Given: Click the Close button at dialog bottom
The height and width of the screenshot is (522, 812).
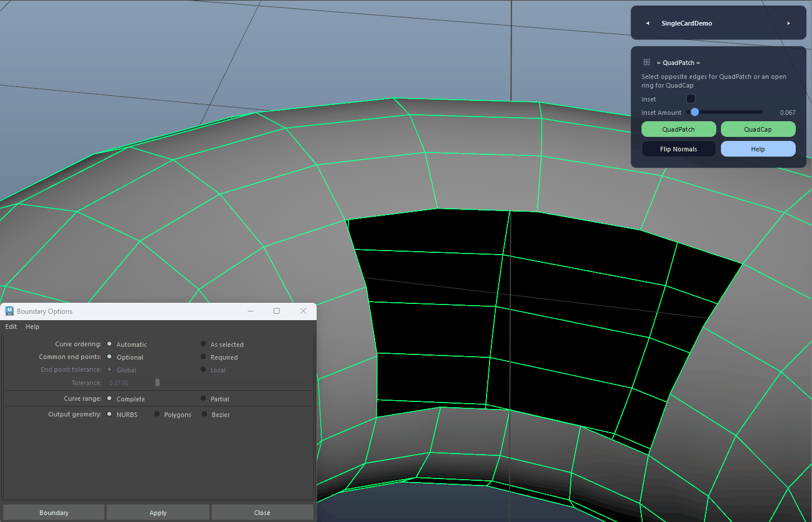Looking at the screenshot, I should coord(262,513).
